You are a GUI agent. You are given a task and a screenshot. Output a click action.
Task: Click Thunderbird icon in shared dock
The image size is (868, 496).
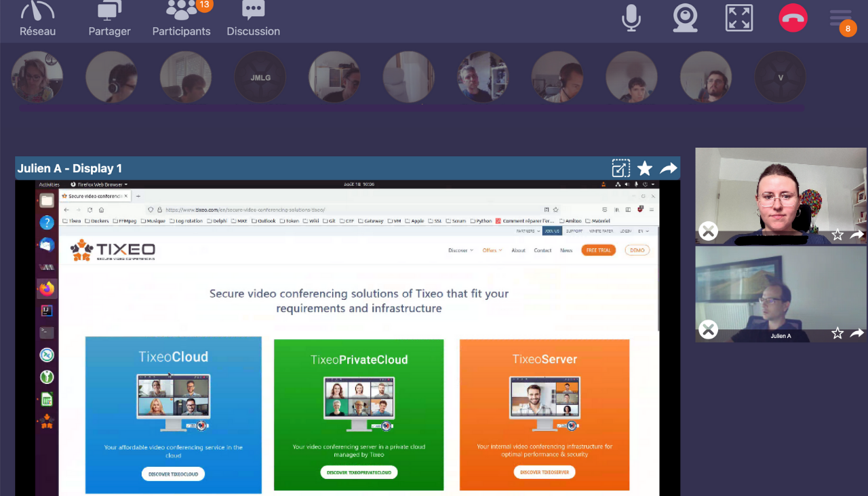(47, 244)
